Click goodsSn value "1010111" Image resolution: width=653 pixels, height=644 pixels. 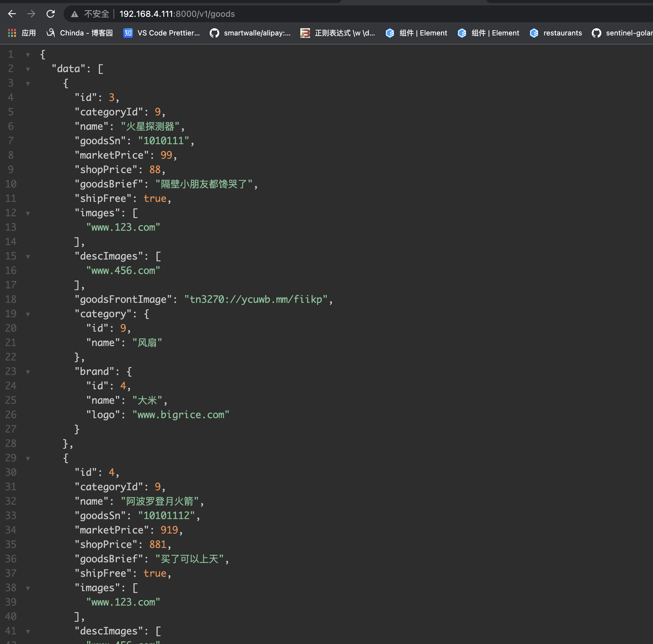coord(164,141)
